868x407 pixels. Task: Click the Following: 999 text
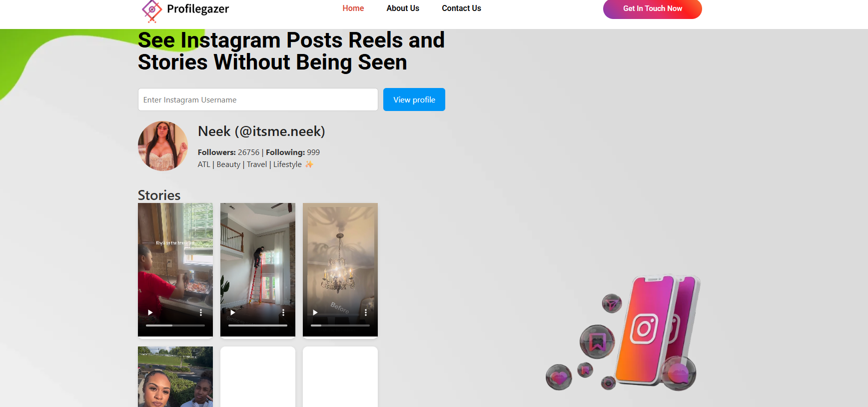point(293,152)
